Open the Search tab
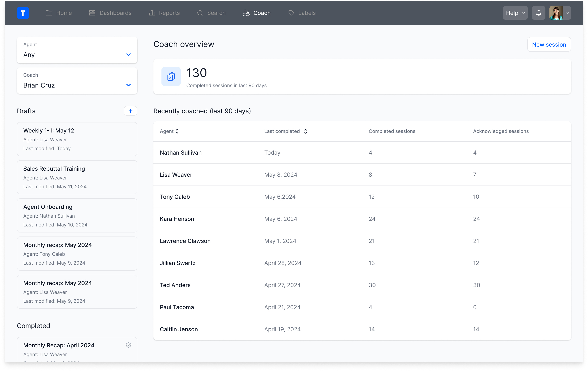 (x=211, y=13)
